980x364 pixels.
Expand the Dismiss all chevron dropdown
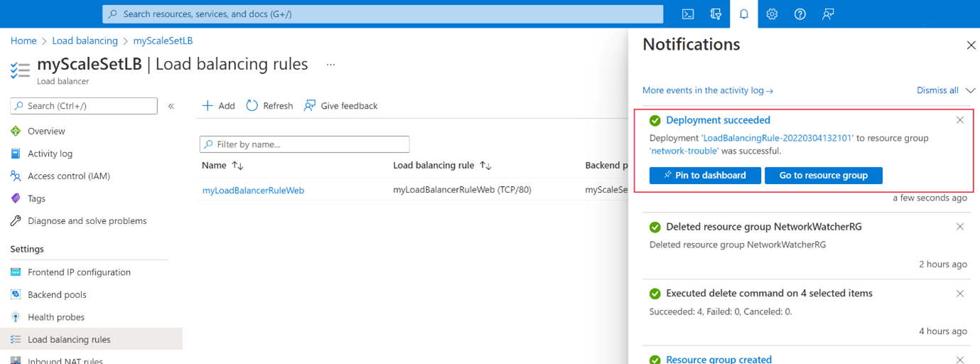coord(970,91)
